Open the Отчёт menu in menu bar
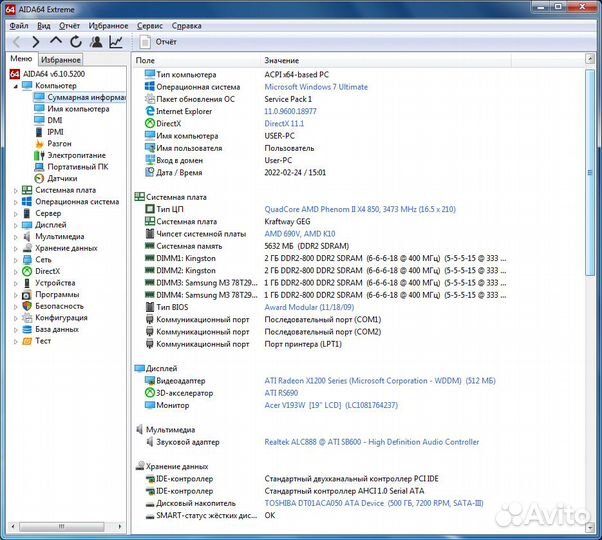 [x=69, y=26]
